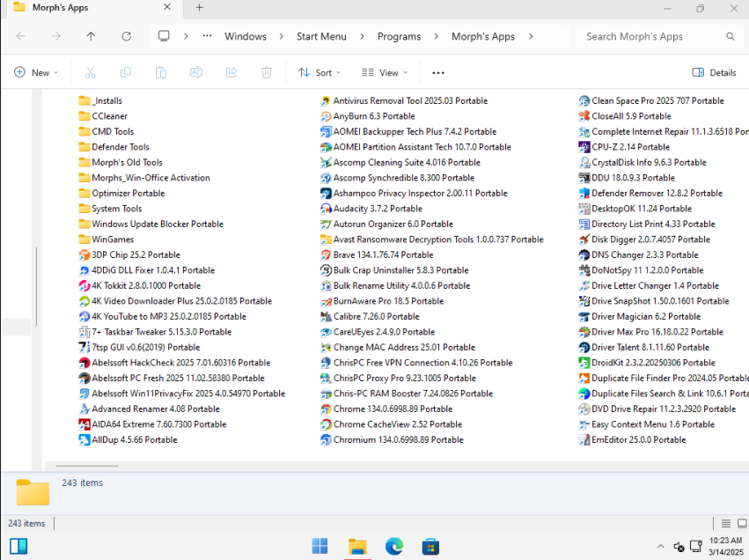This screenshot has height=560, width=749.
Task: Select the Defender Tools folder
Action: point(114,147)
